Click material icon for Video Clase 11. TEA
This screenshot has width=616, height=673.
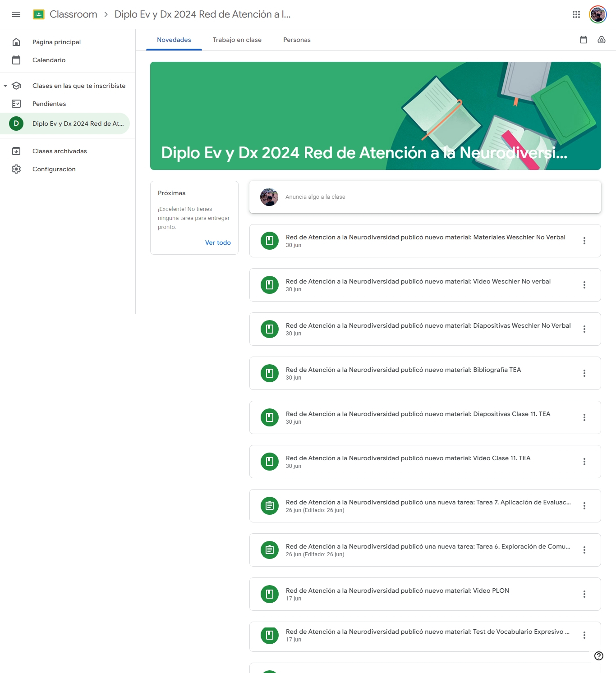click(270, 462)
